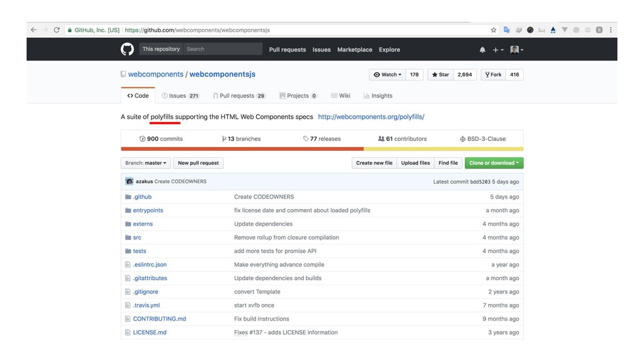Focus the repository search field
This screenshot has width=644, height=362.
coord(222,49)
